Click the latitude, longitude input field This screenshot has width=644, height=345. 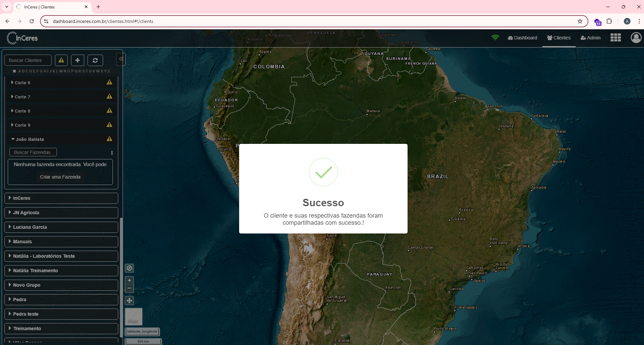pos(142,332)
